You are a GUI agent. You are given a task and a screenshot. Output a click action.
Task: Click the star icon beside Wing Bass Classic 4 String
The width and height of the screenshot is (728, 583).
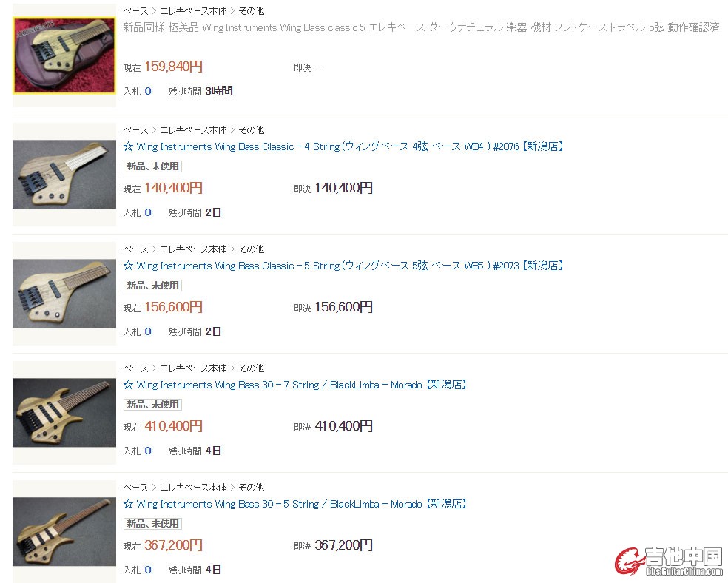click(x=128, y=146)
